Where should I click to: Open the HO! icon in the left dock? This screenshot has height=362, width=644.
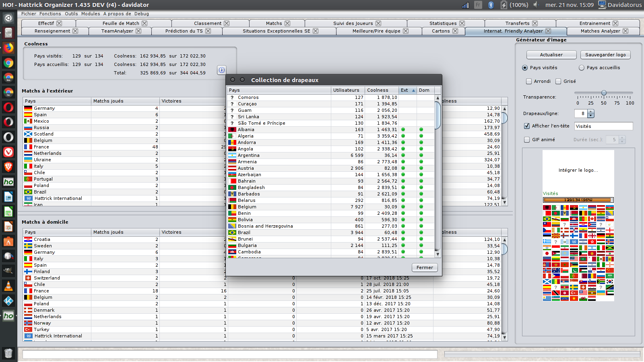8,182
